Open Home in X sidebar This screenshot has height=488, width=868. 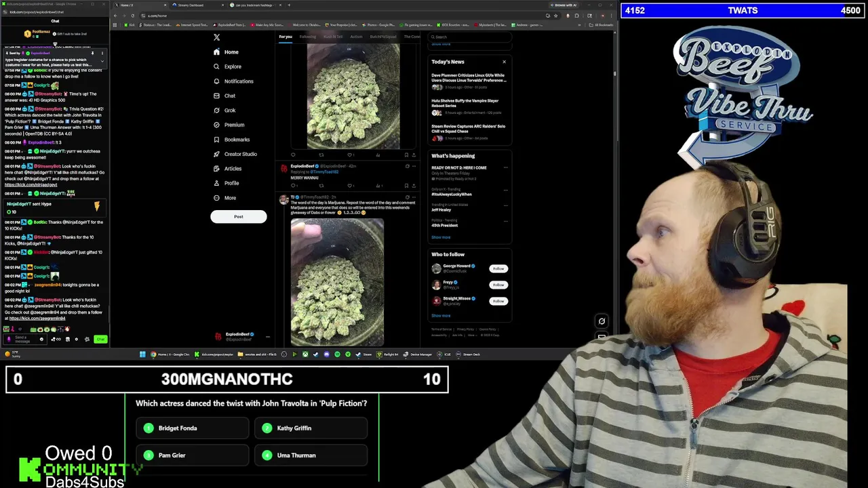[x=226, y=52]
